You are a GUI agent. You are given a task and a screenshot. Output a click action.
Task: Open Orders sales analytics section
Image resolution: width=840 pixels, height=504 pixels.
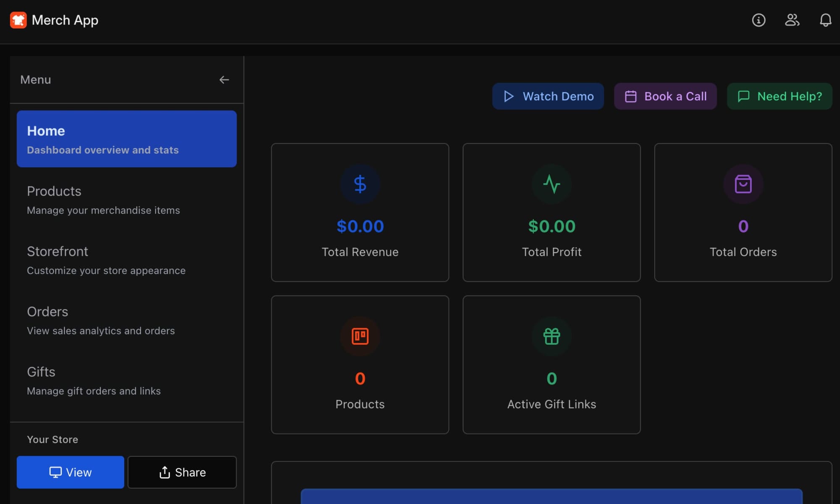click(x=126, y=320)
